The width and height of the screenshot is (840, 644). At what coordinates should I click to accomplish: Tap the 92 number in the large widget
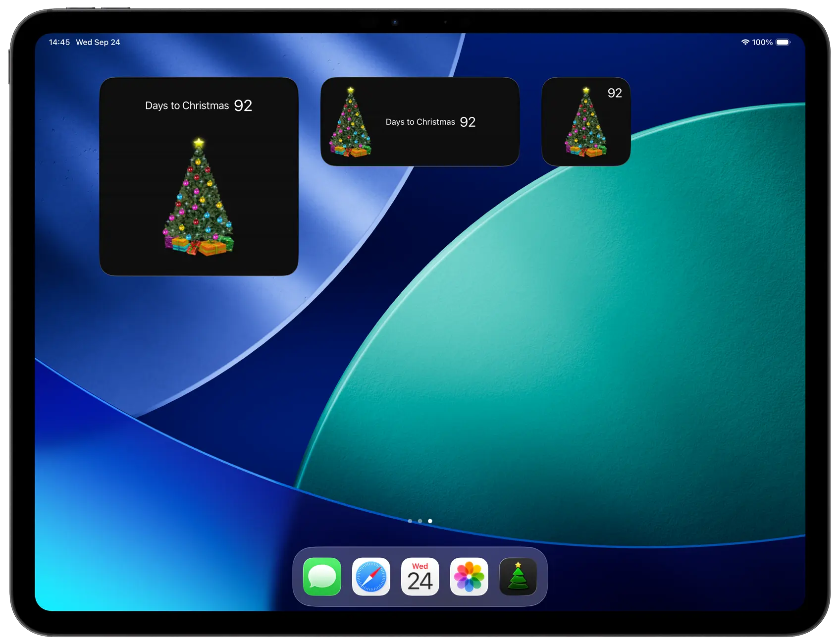tap(244, 106)
